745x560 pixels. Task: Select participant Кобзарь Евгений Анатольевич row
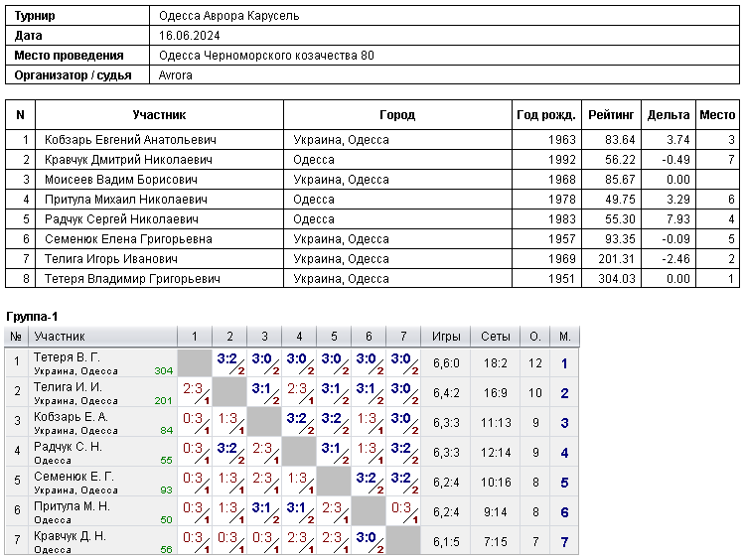(372, 140)
